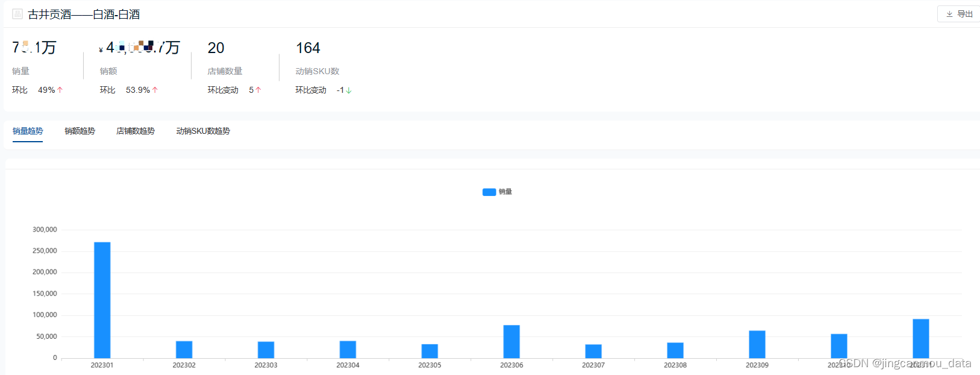Click the 53.9% 环比 sales amount change
Screen dimensions: 980x375
(x=138, y=90)
